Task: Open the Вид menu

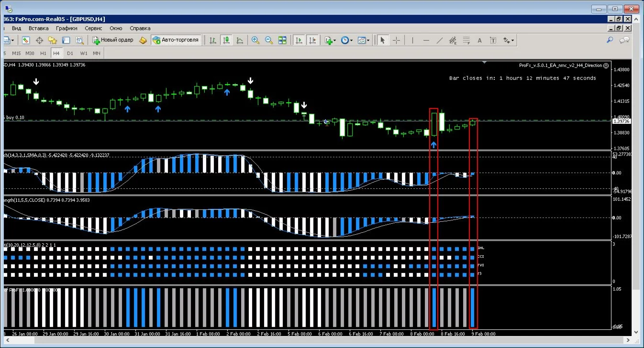Action: [16, 28]
